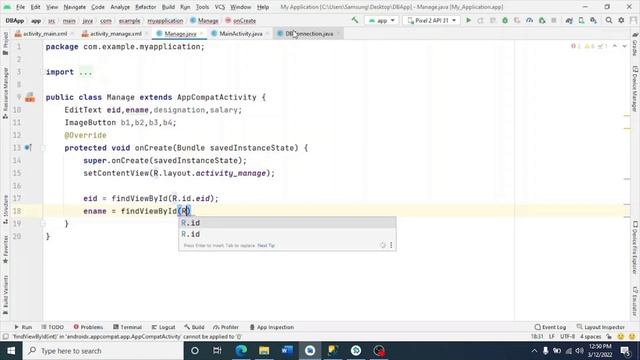Open the Problems tool window
This screenshot has width=640, height=360.
(x=88, y=327)
